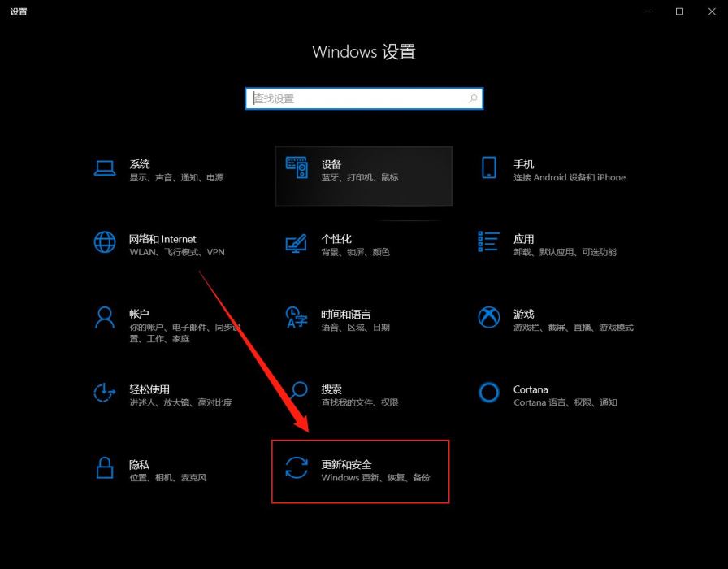728x569 pixels.
Task: Select the 个性化 title
Action: 336,239
